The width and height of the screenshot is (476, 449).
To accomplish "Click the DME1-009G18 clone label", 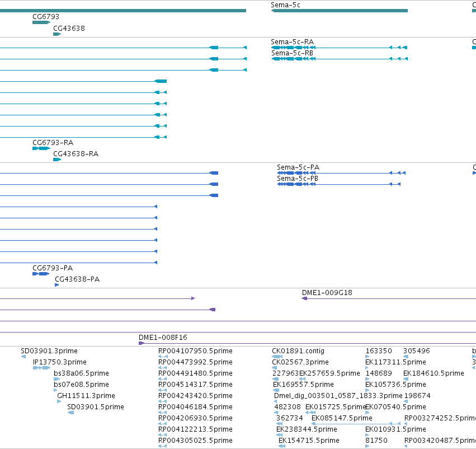I will pyautogui.click(x=327, y=293).
